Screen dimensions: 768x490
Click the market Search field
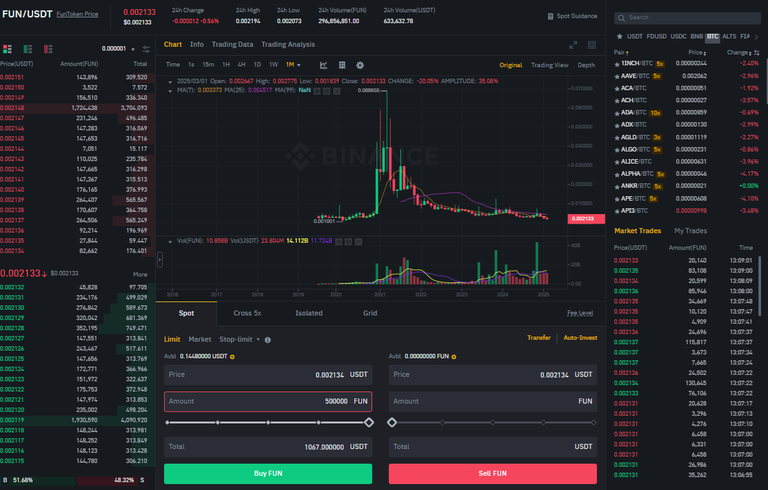(x=687, y=18)
